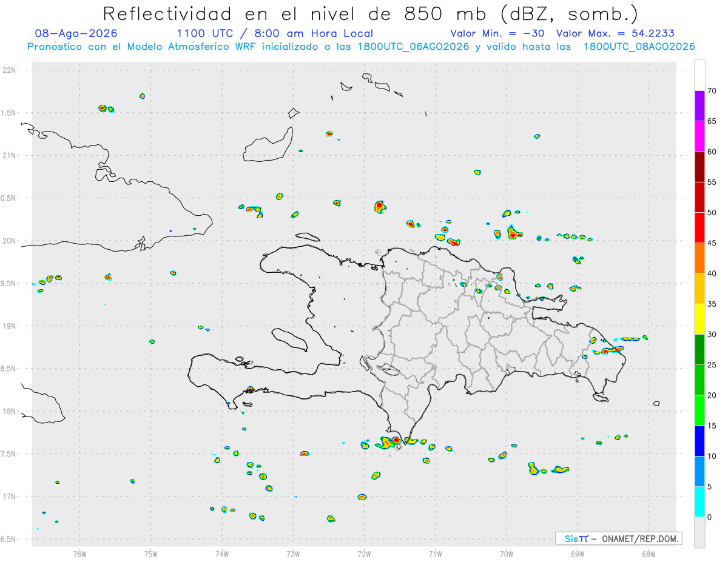Choose the dark blue 10-15 dBZ swatch
The width and height of the screenshot is (728, 562).
699,441
